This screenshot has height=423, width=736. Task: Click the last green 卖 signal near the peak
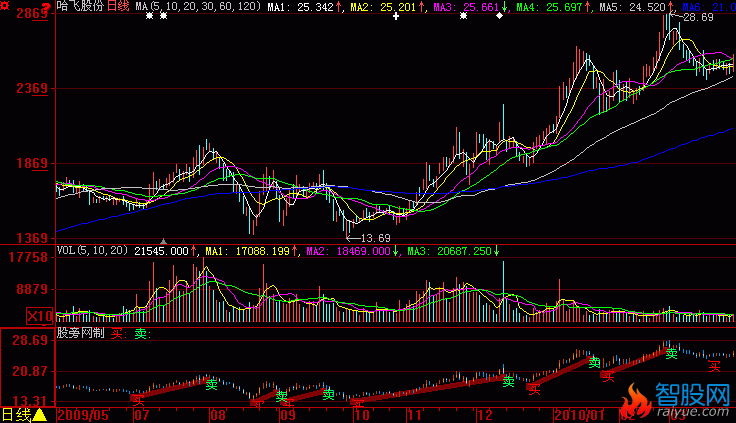672,354
